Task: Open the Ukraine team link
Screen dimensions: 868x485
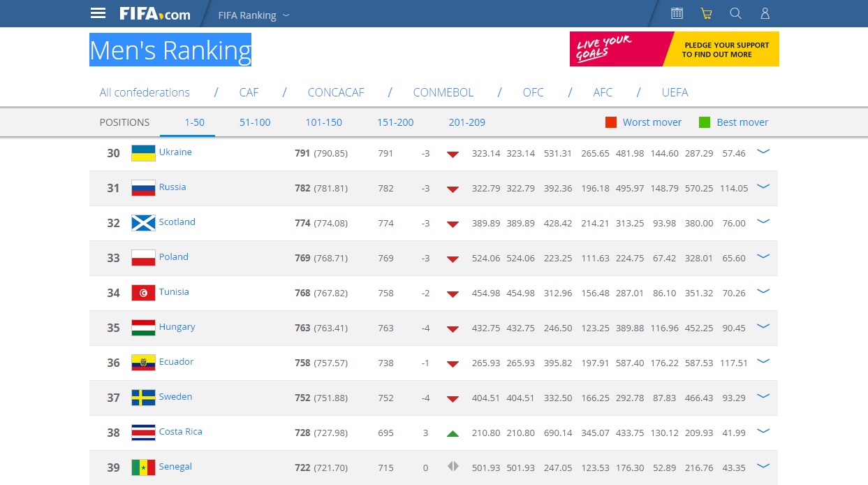Action: [x=175, y=152]
